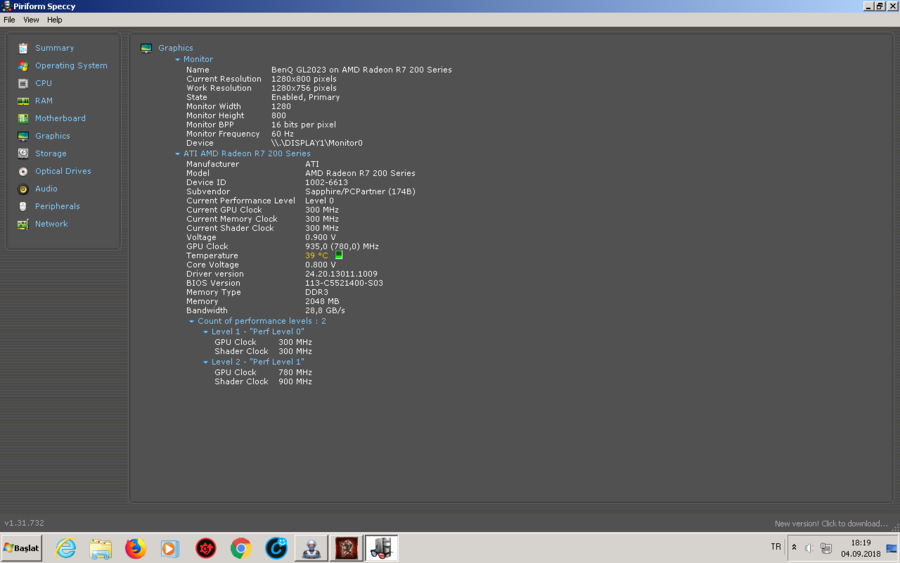The height and width of the screenshot is (563, 900).
Task: Open the red circular taskbar app icon
Action: (205, 549)
